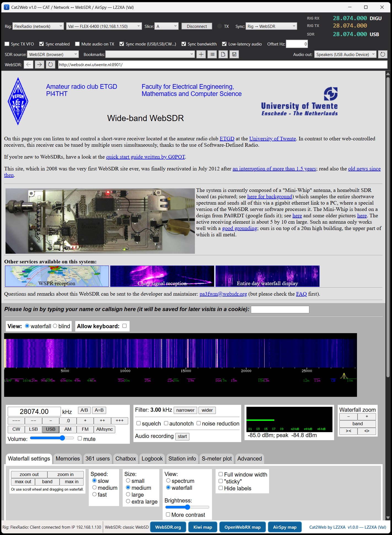This screenshot has height=535, width=392.
Task: Enable the squelch checkbox
Action: tap(139, 423)
